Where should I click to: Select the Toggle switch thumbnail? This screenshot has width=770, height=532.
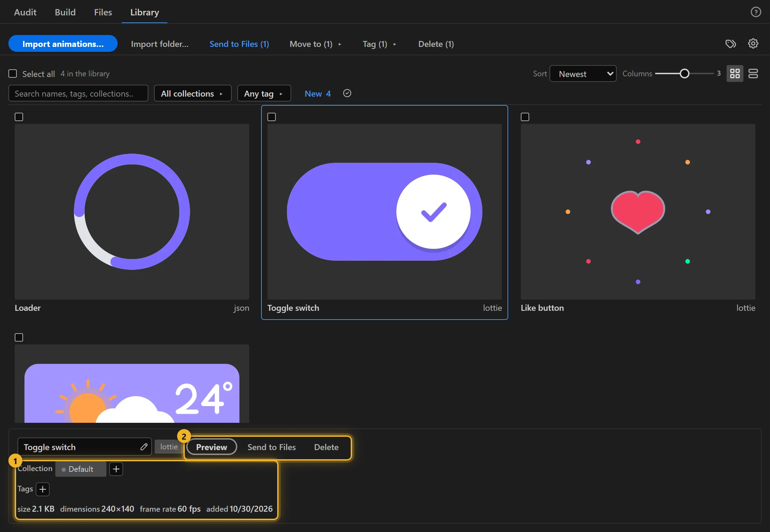384,211
